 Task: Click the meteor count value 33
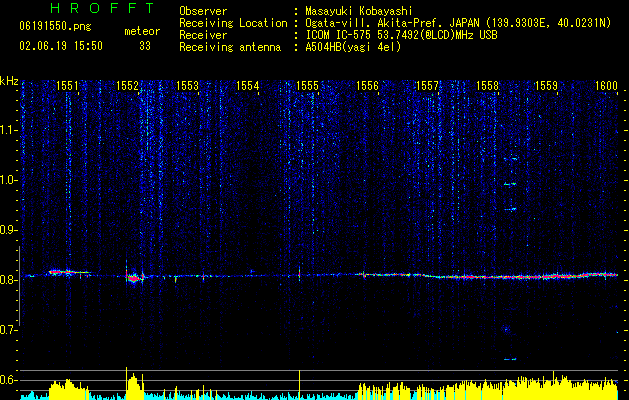click(145, 46)
